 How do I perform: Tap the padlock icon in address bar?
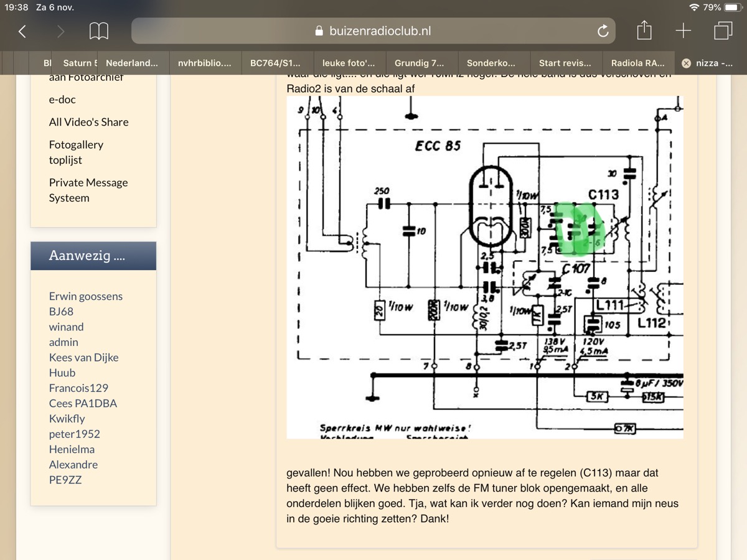pyautogui.click(x=320, y=31)
